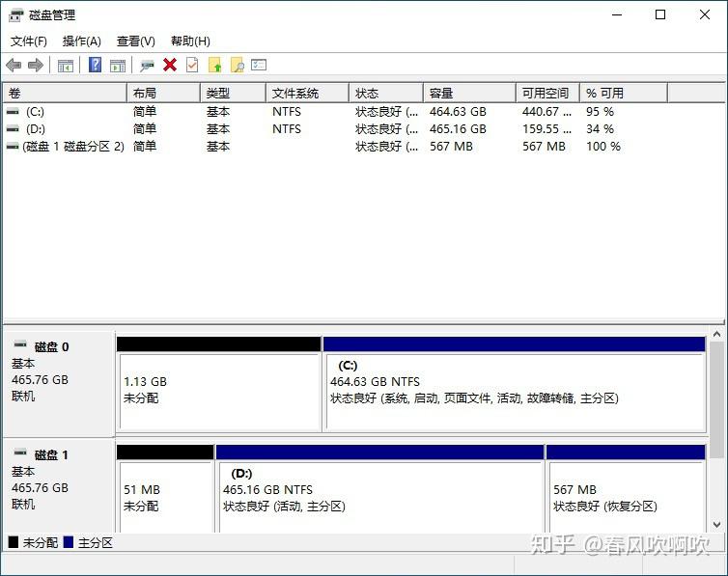Viewport: 728px width, 576px height.
Task: Sort by the 可用空间 column header
Action: click(547, 93)
